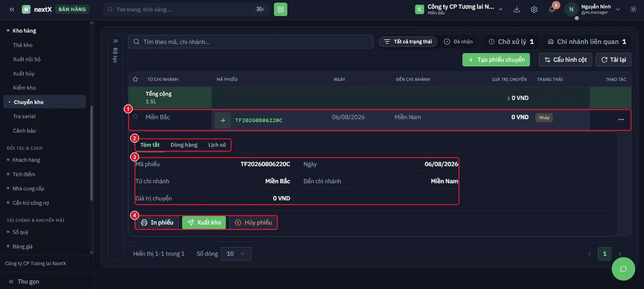The image size is (644, 289).
Task: Open the three-dot actions menu for TF20260806220C
Action: [x=621, y=120]
